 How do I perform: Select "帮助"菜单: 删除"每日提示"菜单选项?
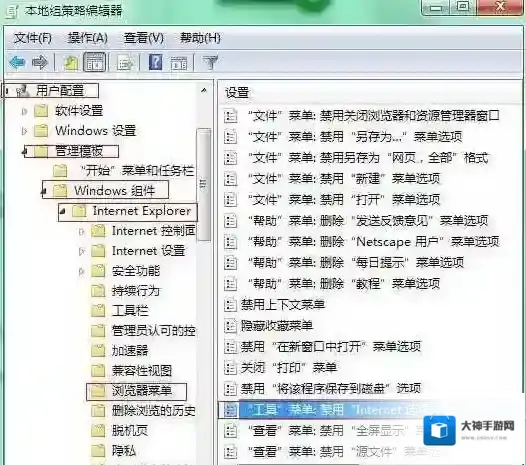coord(356,263)
